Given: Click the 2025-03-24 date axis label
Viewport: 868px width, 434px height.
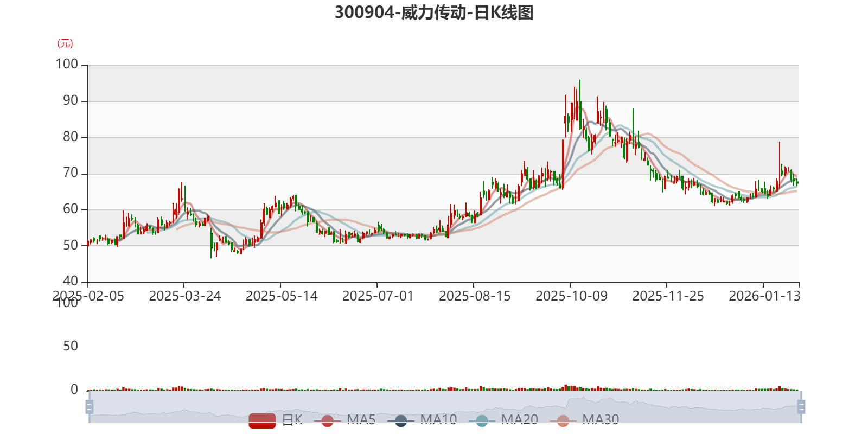Looking at the screenshot, I should 185,296.
